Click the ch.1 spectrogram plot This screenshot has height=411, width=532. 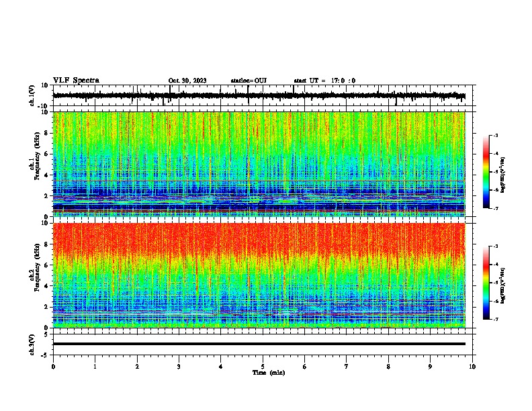[259, 164]
